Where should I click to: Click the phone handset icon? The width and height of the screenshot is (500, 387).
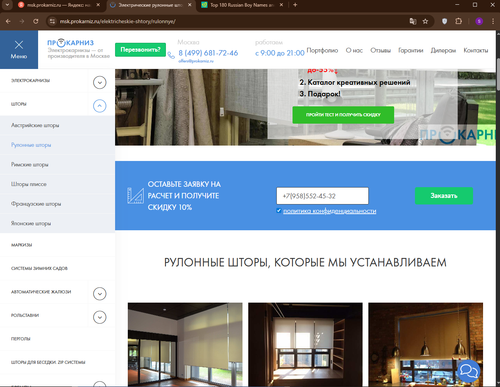[171, 55]
